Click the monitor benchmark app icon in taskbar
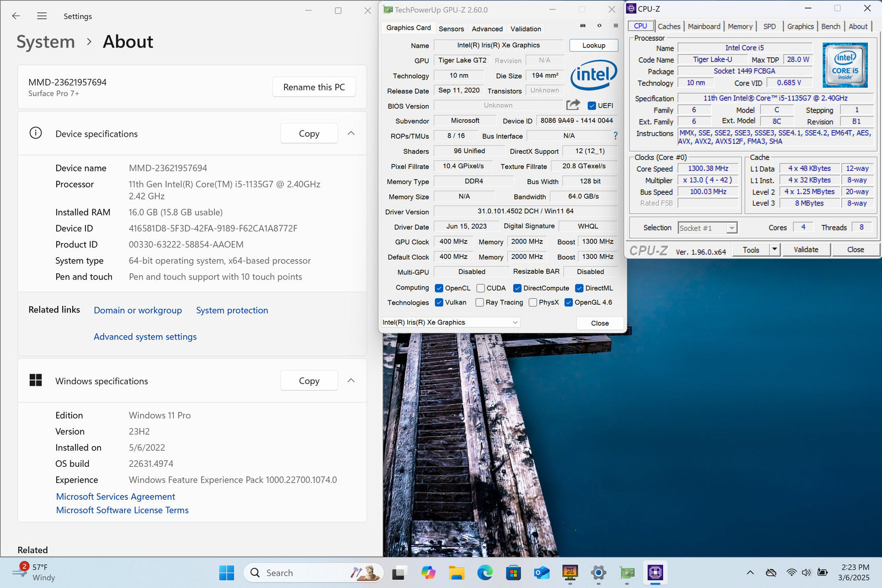Screen dimensions: 882x588 click(x=570, y=573)
